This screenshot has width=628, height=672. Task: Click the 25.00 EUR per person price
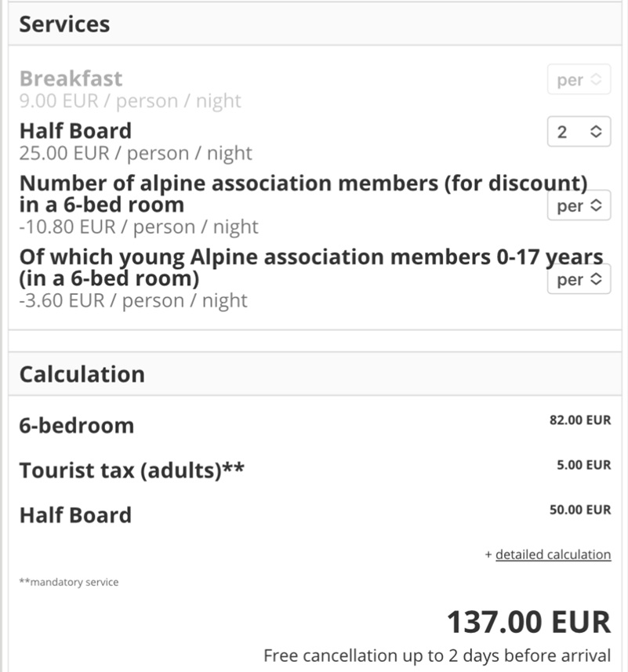[x=136, y=153]
